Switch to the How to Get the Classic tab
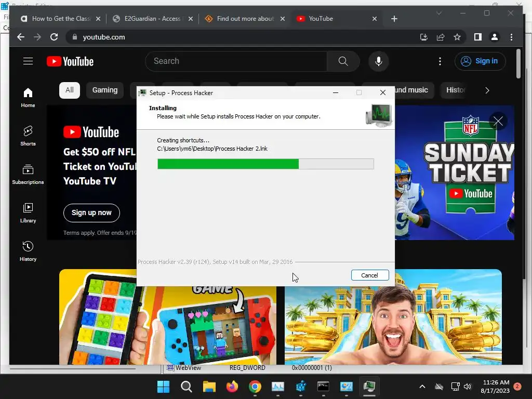Screen dimensions: 532x399 pos(60,19)
